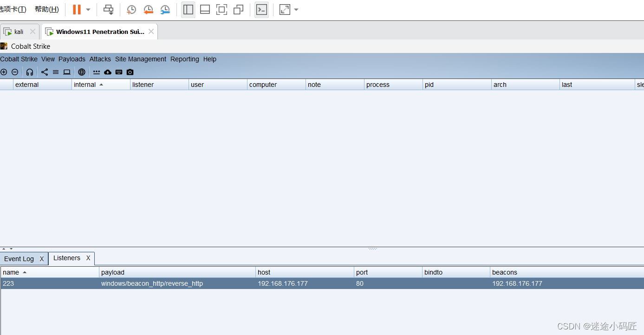
Task: Switch to Pivot Graph view icon
Action: (x=45, y=72)
